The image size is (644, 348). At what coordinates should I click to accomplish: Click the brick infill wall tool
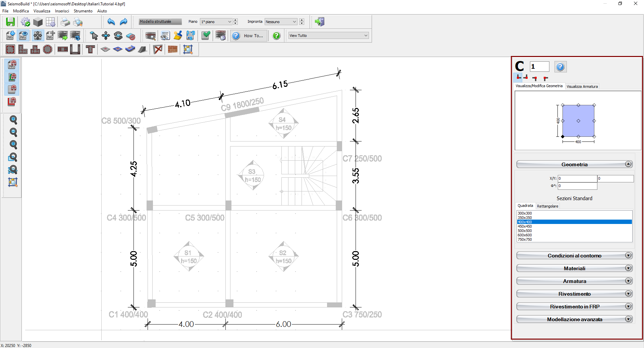click(x=172, y=50)
